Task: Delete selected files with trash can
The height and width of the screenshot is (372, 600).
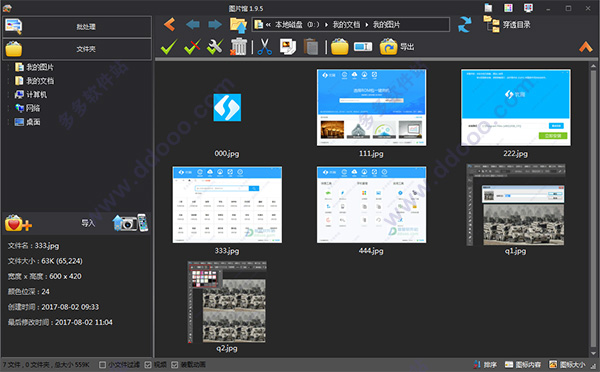Action: click(238, 47)
